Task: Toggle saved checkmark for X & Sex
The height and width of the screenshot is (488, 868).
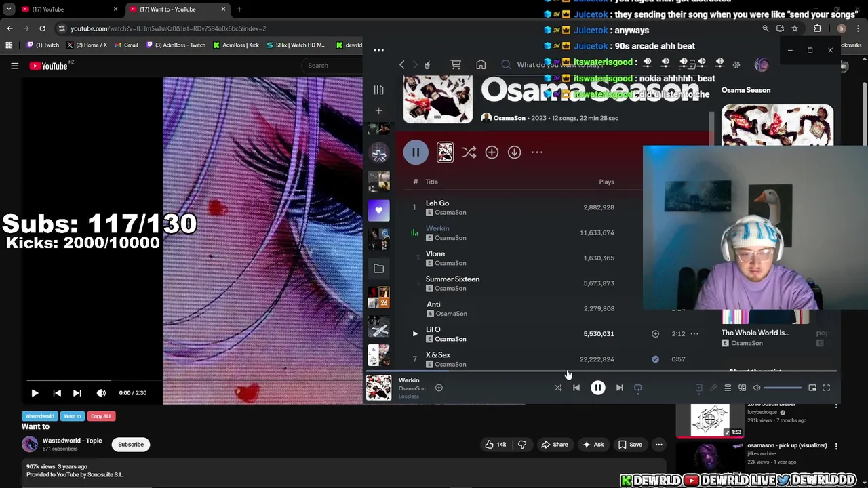Action: (655, 359)
